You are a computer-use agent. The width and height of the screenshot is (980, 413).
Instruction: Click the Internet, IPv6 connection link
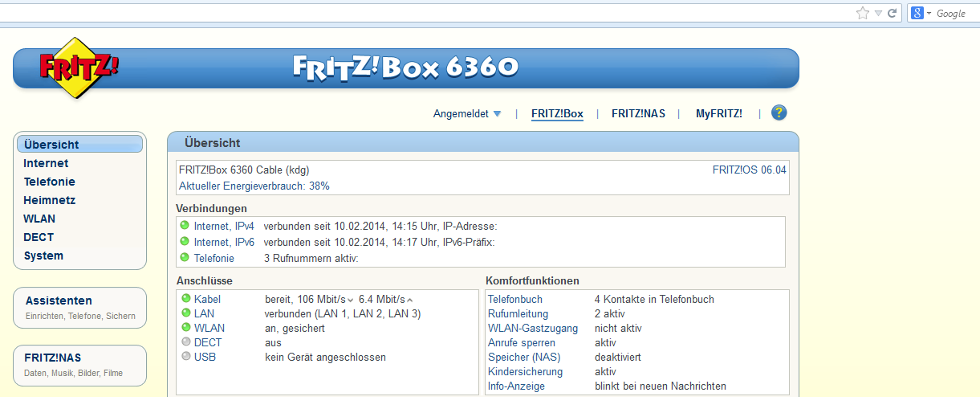224,242
